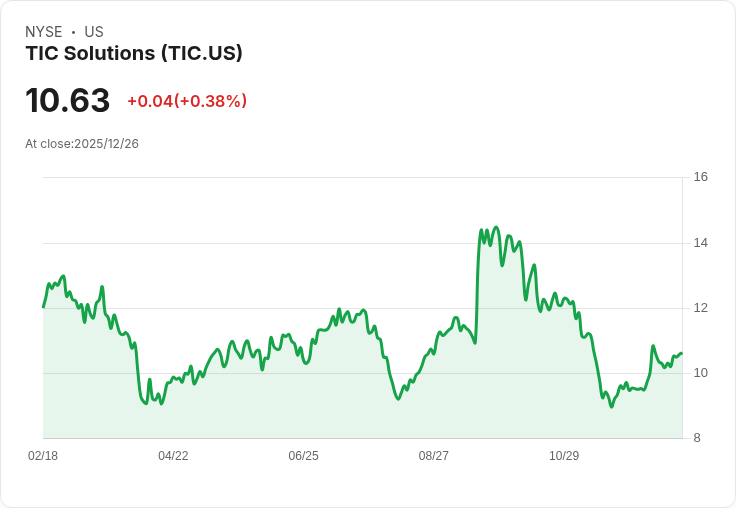Click the chart line's lowest dip after 10/29
Screen dimensions: 736x508
click(612, 406)
